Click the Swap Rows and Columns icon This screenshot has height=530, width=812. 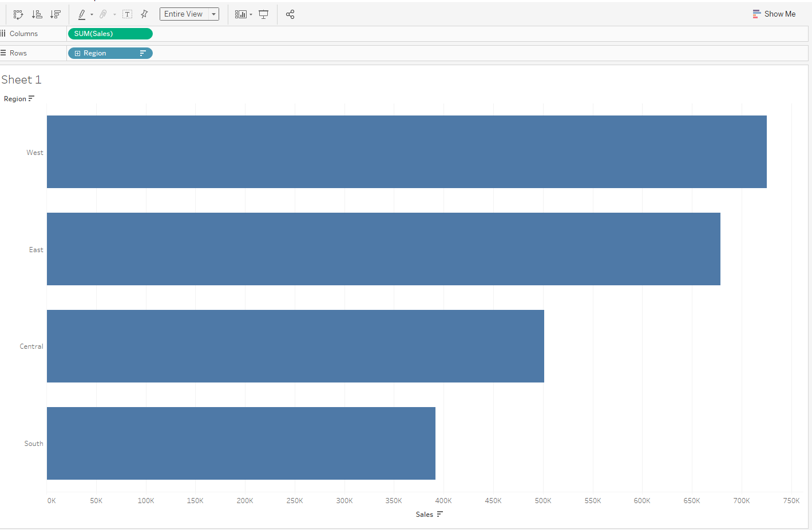click(x=18, y=14)
